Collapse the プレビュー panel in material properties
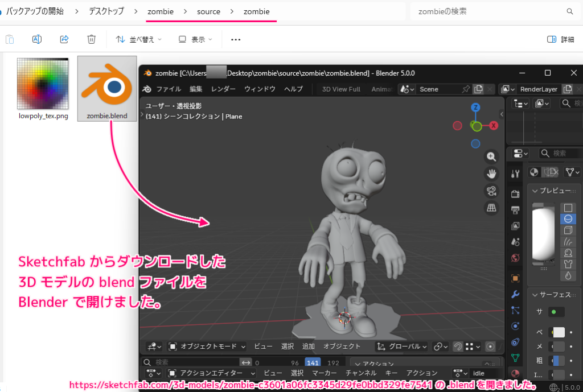The height and width of the screenshot is (392, 583). click(x=535, y=191)
